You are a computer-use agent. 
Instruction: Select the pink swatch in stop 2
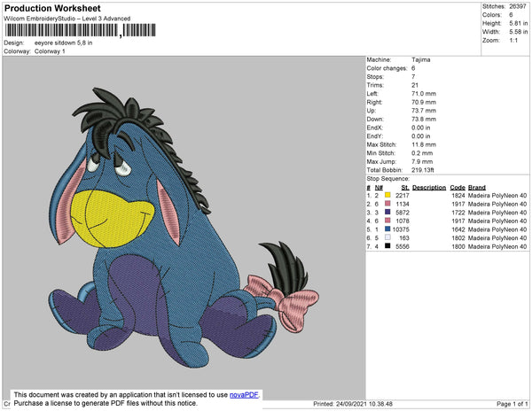coord(387,204)
